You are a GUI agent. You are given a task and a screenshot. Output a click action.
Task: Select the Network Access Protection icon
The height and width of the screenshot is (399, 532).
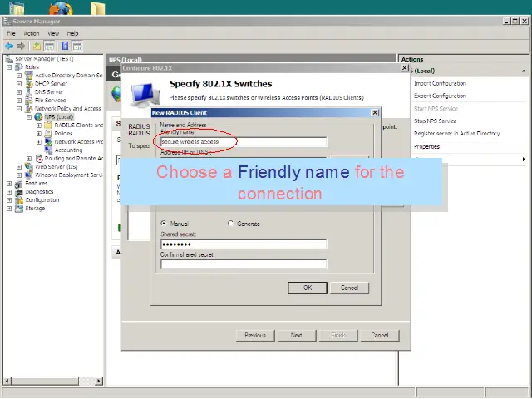(x=48, y=142)
